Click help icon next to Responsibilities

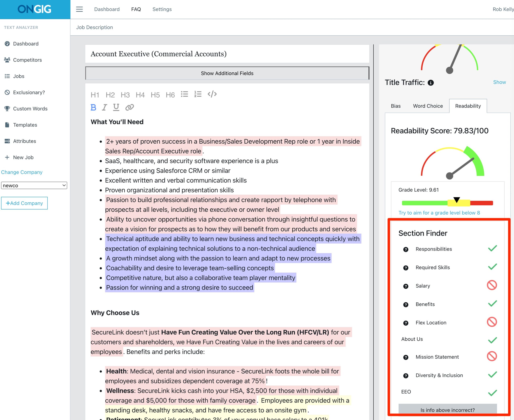[406, 250]
